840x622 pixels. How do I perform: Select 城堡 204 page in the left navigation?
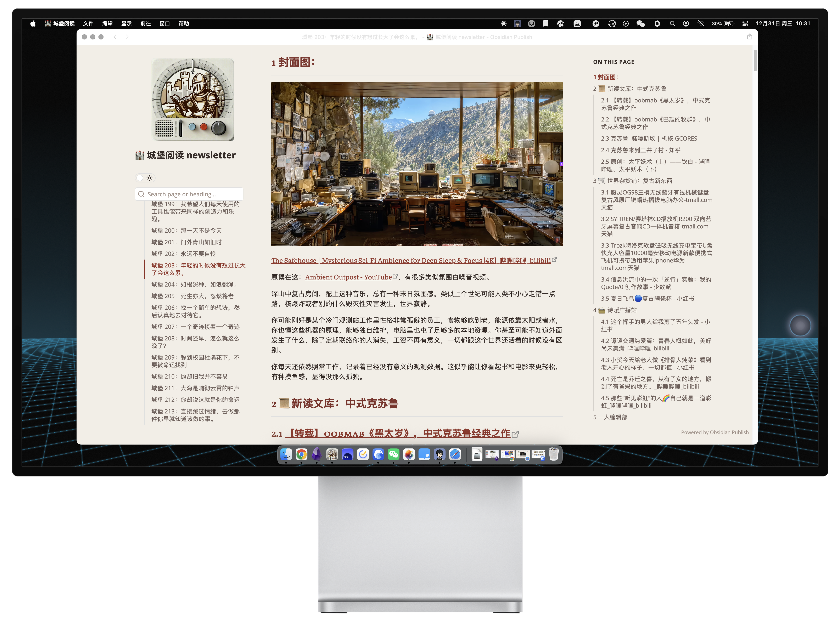pos(194,284)
